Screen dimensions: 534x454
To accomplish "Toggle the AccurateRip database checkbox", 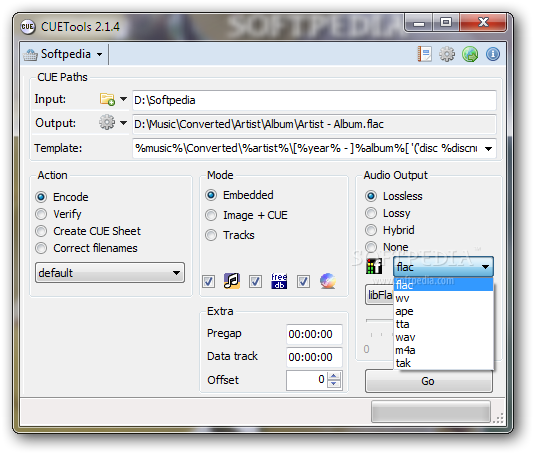I will tap(303, 282).
